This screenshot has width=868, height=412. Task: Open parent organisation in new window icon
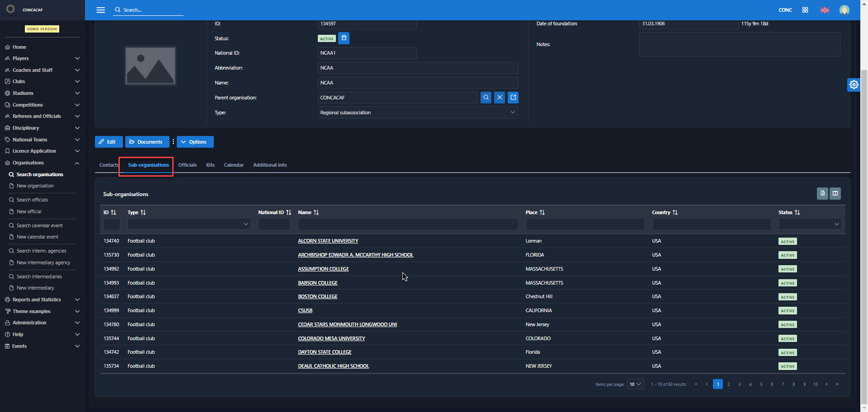pos(513,98)
